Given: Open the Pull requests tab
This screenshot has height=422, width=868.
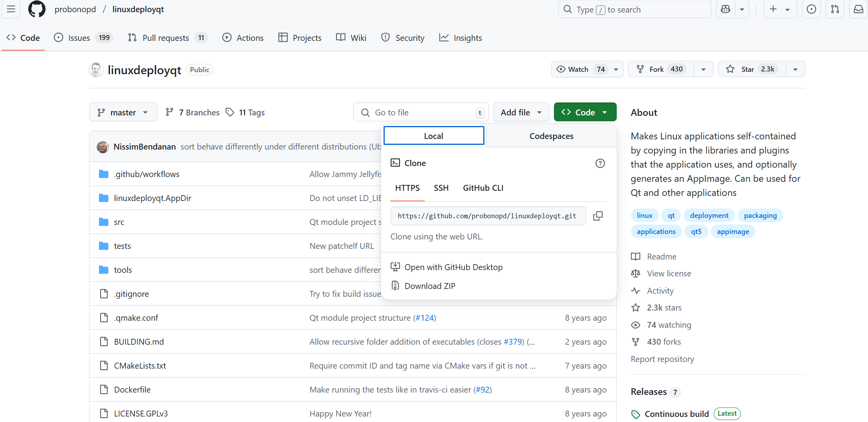Looking at the screenshot, I should point(167,38).
